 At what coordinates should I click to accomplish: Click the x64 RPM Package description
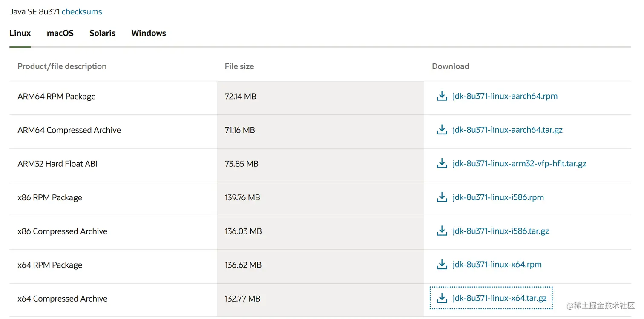[x=50, y=265]
